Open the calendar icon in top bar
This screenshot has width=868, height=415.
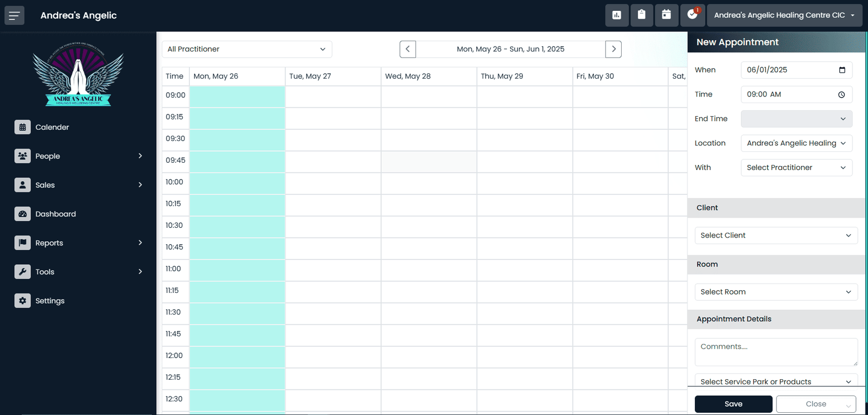pyautogui.click(x=667, y=15)
